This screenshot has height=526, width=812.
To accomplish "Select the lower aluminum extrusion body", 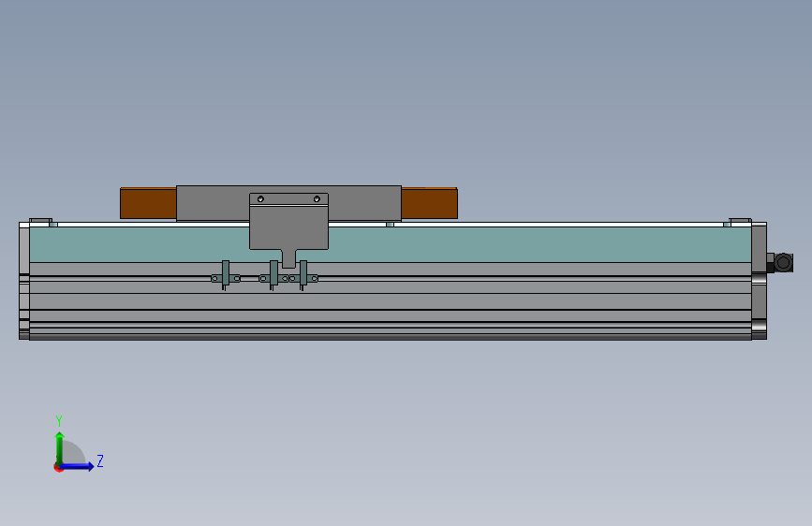I will point(391,301).
